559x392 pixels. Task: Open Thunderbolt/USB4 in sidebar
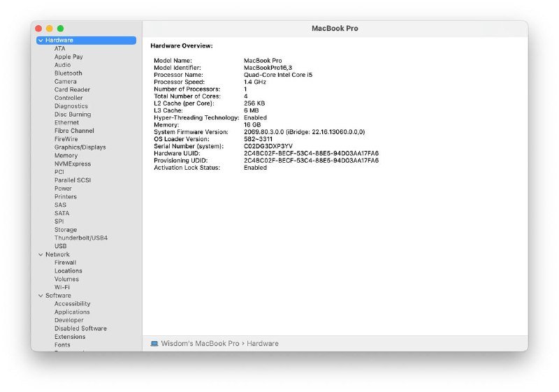click(81, 238)
